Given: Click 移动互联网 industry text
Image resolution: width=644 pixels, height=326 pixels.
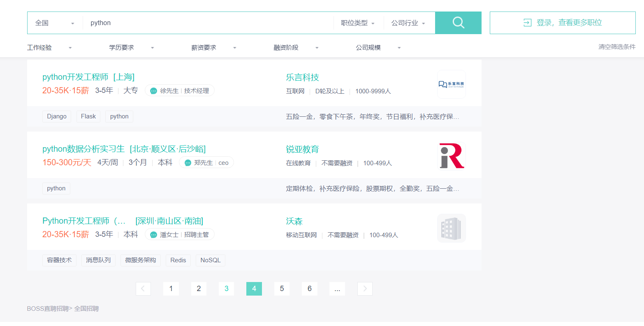Looking at the screenshot, I should [x=302, y=235].
